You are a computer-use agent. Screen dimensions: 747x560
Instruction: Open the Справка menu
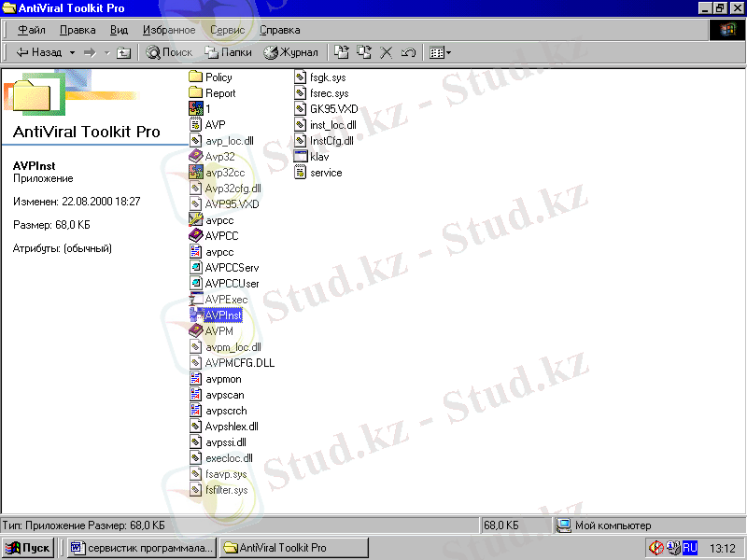tap(279, 30)
